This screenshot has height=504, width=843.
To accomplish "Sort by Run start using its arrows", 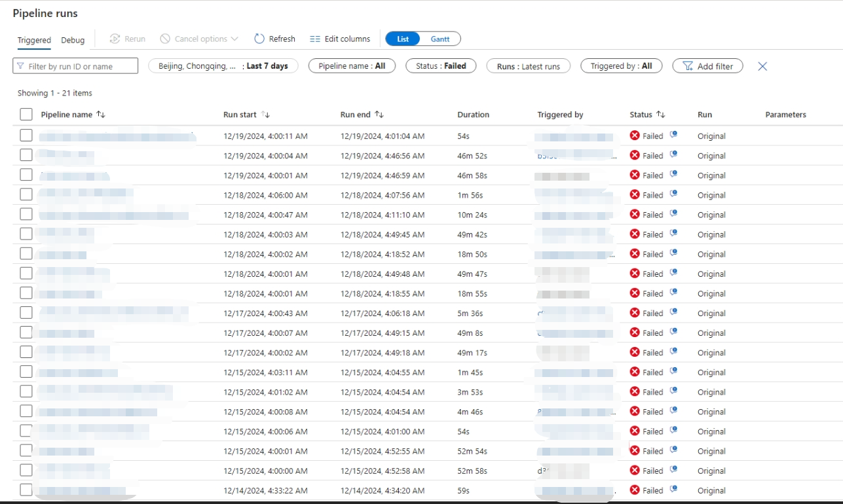I will click(265, 115).
